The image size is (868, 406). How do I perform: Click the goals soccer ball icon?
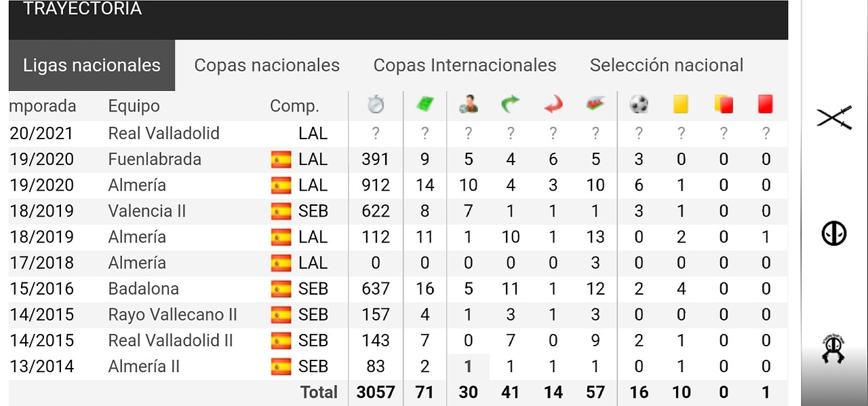pyautogui.click(x=639, y=105)
